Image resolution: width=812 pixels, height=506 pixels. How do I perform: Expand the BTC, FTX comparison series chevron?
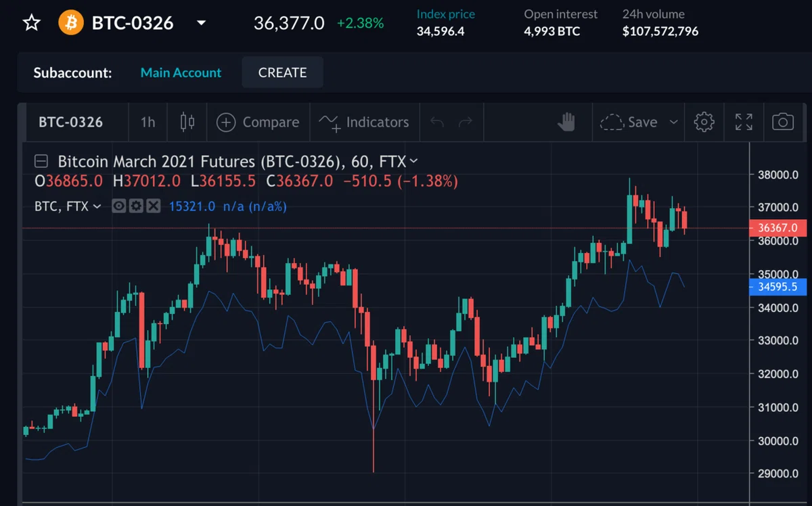(x=97, y=206)
